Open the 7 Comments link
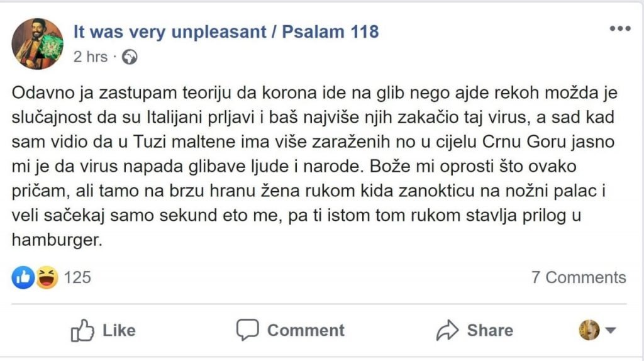 (579, 277)
